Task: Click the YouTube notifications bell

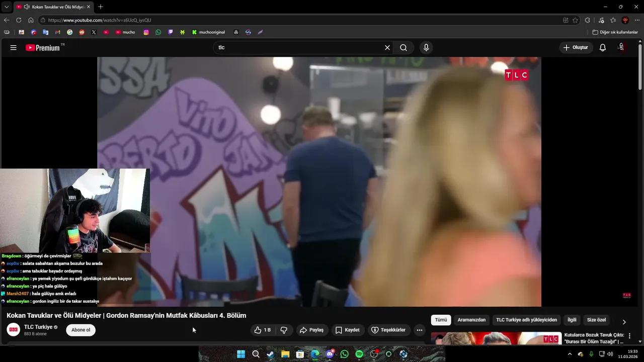Action: coord(602,47)
